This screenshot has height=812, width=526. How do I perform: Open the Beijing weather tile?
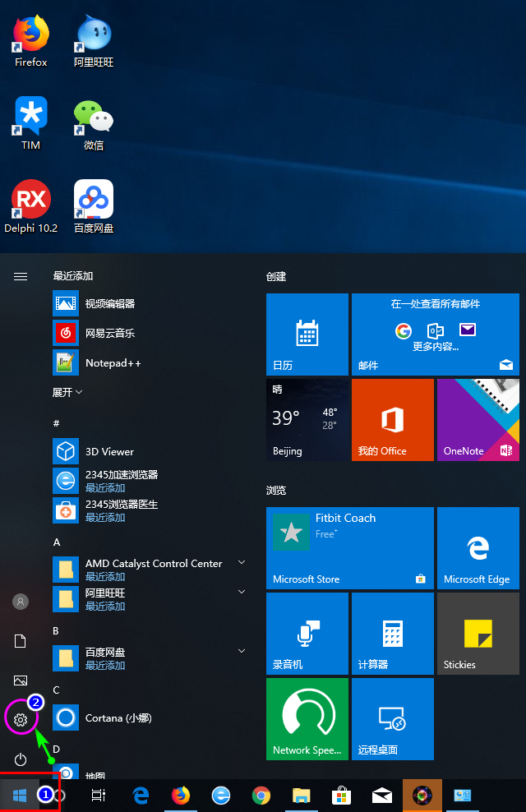pos(307,419)
